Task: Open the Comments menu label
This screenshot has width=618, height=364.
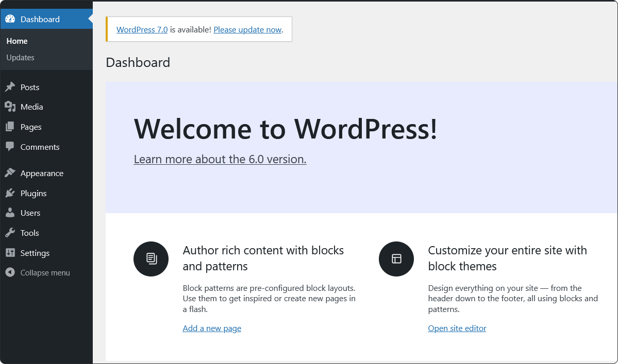Action: click(x=40, y=147)
